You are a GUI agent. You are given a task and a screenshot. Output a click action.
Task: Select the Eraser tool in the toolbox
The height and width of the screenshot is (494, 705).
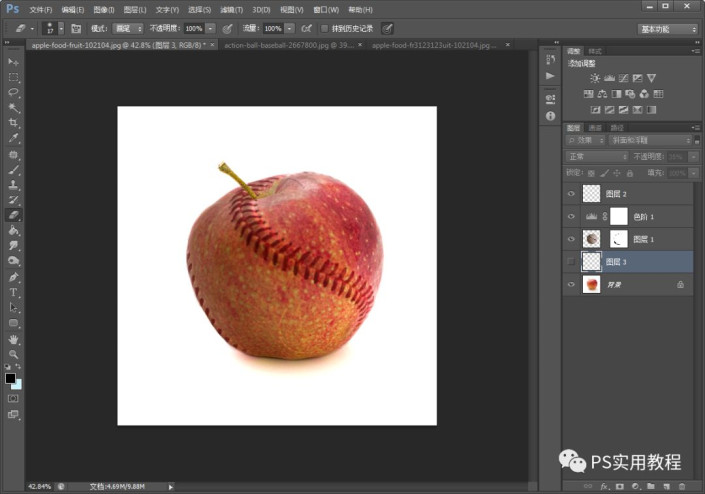pos(13,215)
